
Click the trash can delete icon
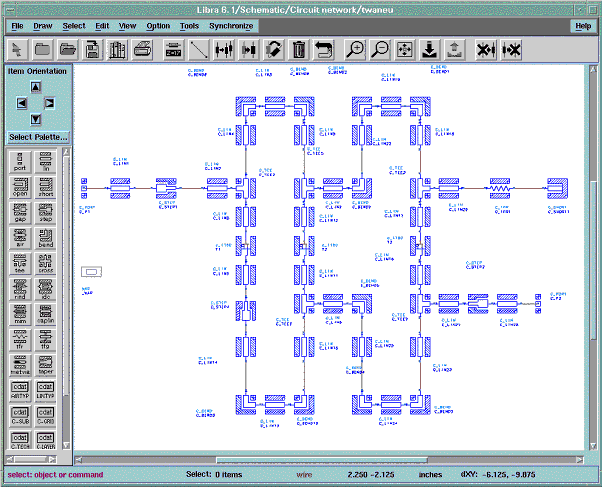(299, 50)
